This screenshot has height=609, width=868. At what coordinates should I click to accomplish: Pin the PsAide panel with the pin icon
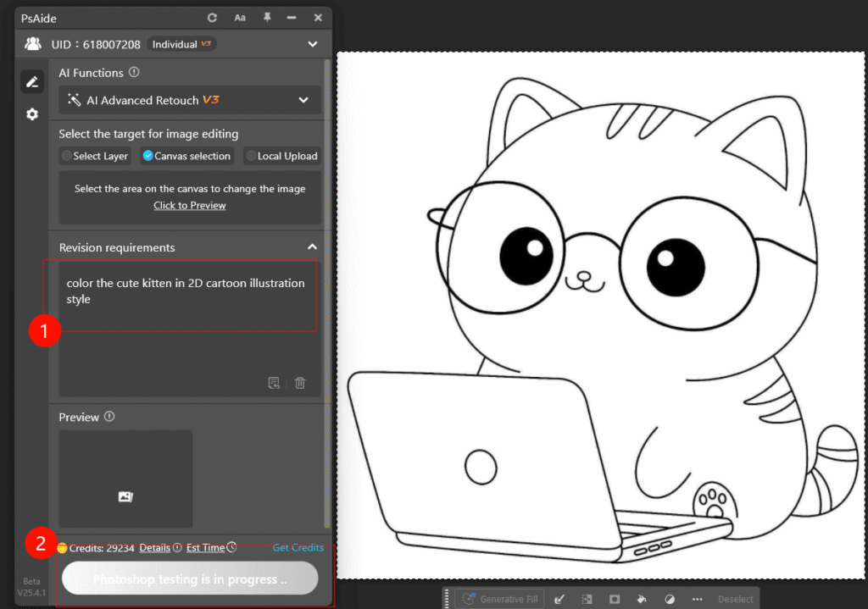[265, 17]
